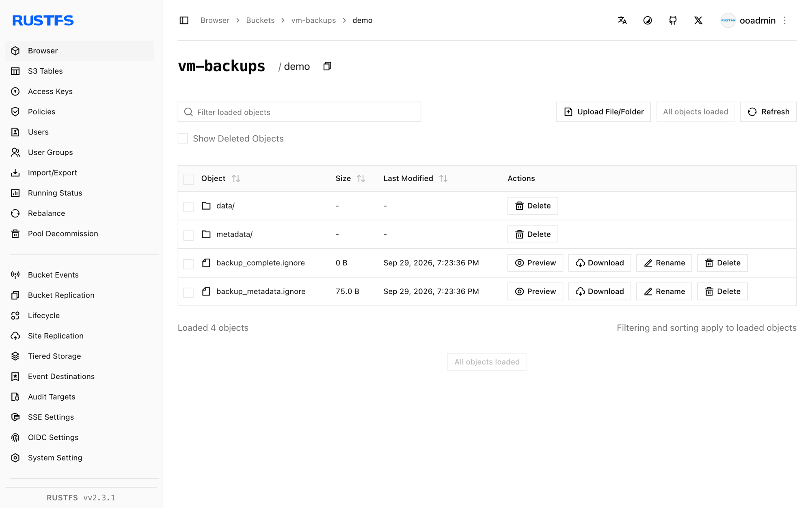Open Access Keys page
The width and height of the screenshot is (812, 508).
tap(80, 91)
